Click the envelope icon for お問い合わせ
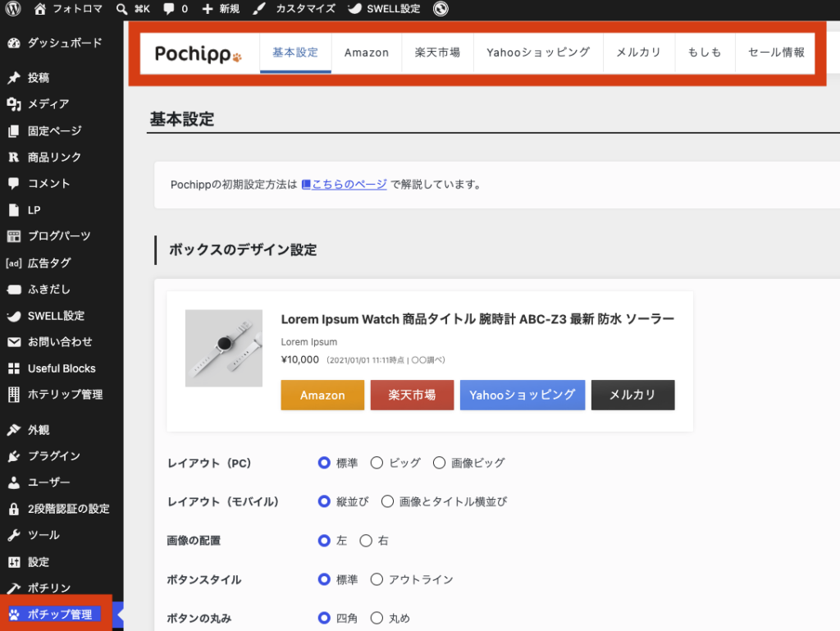 (x=14, y=341)
